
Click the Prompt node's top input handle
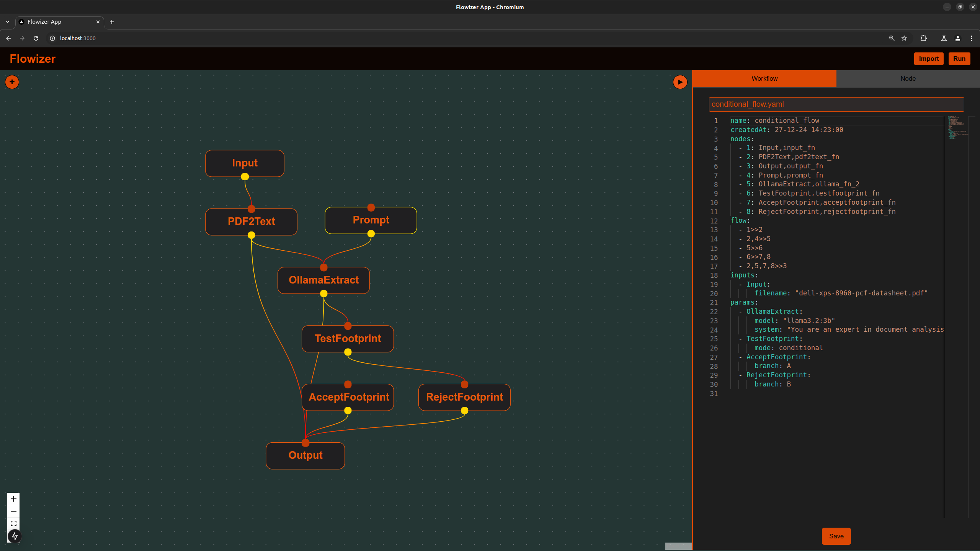pyautogui.click(x=371, y=207)
